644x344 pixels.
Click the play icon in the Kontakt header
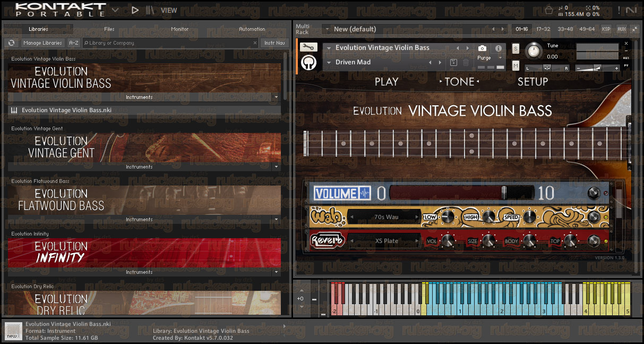[135, 10]
